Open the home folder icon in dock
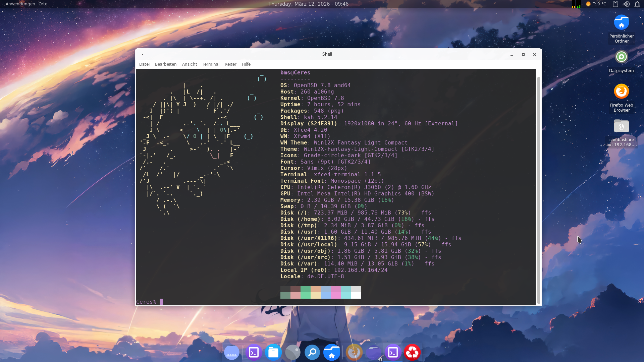644x362 pixels. point(332,353)
